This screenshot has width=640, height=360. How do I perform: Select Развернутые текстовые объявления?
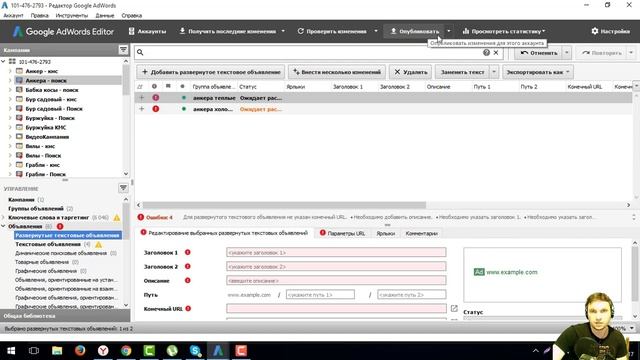coord(67,235)
